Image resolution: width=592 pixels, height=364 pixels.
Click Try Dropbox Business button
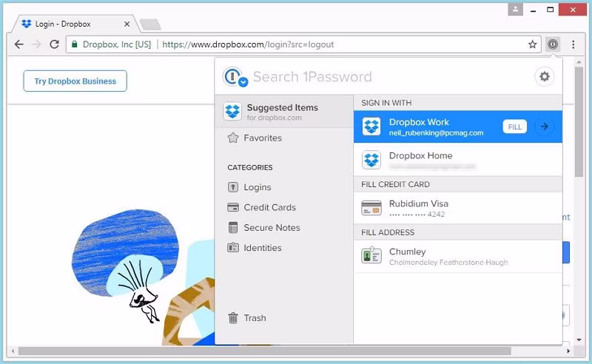coord(75,81)
